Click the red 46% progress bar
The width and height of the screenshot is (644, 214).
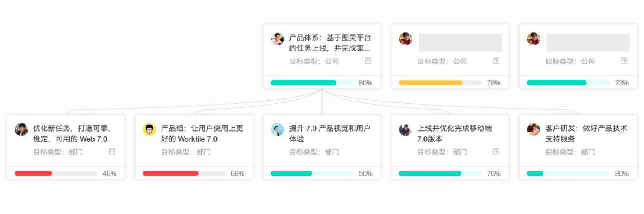pos(56,173)
